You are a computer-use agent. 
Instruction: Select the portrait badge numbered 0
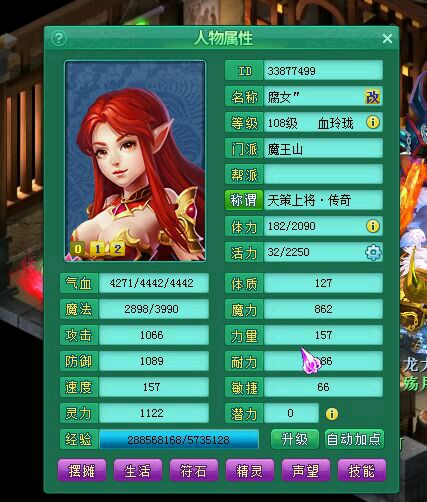(x=78, y=249)
